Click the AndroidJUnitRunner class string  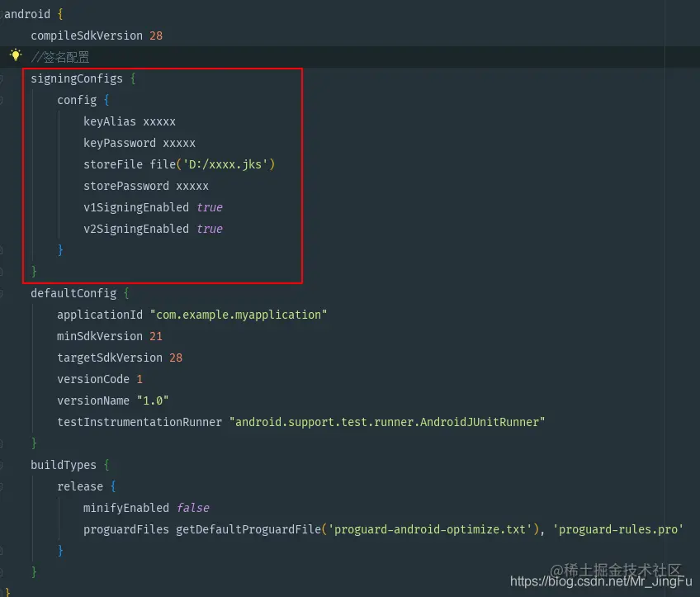(387, 422)
